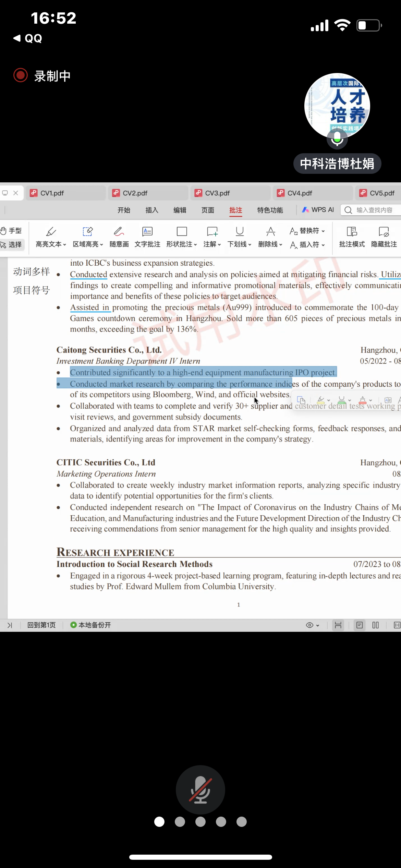Switch to the CV5.pdf document tab
401x868 pixels.
tap(378, 193)
